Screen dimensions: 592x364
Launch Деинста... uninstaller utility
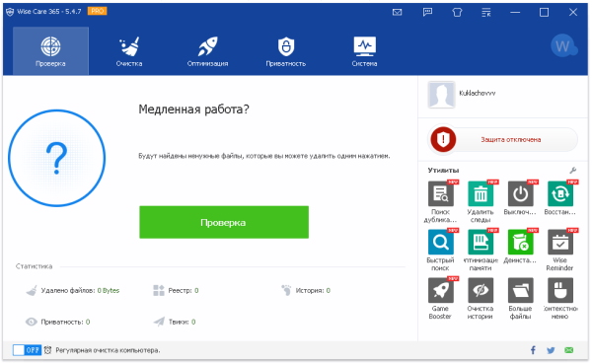click(x=520, y=247)
